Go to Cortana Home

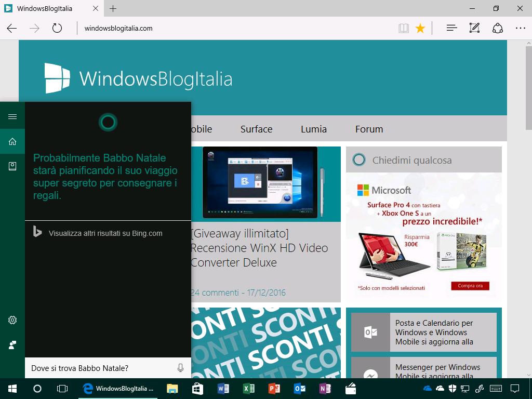coord(12,141)
